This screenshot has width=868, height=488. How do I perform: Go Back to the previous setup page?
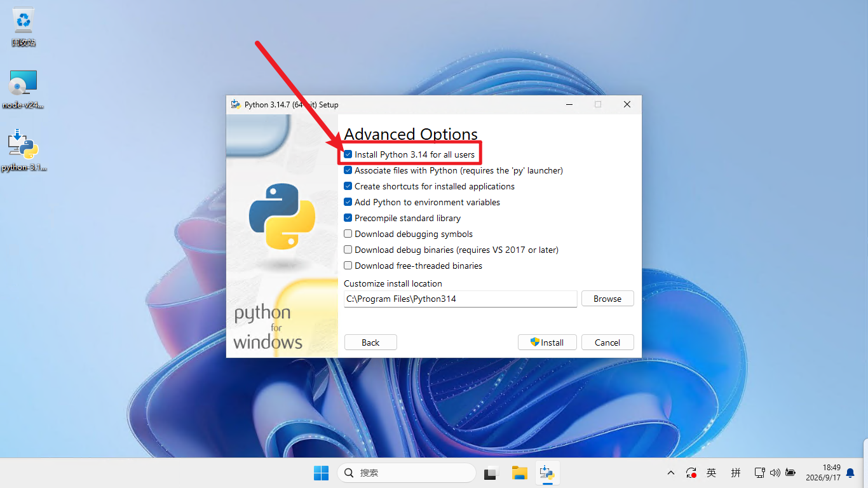[x=370, y=342]
